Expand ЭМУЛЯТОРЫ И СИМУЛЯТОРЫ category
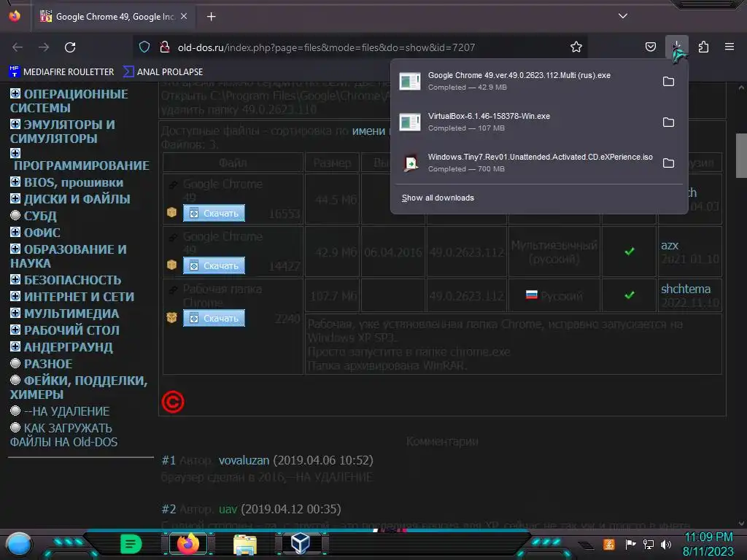 coord(15,124)
